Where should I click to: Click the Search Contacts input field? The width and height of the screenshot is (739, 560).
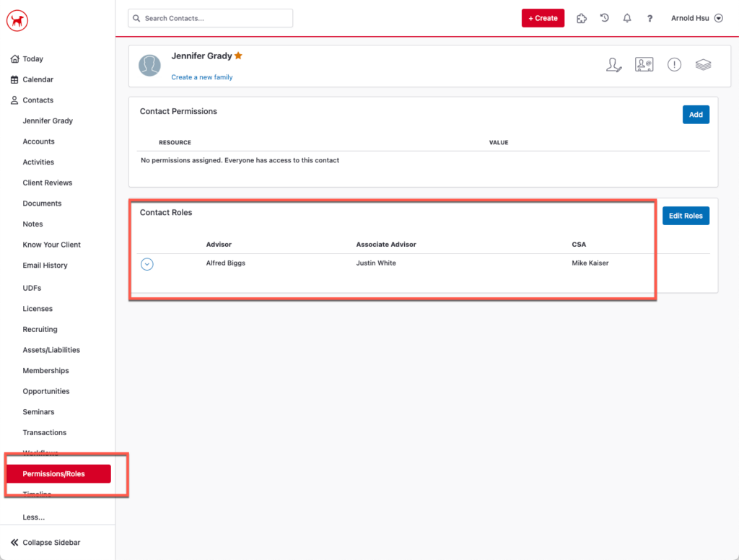click(211, 18)
